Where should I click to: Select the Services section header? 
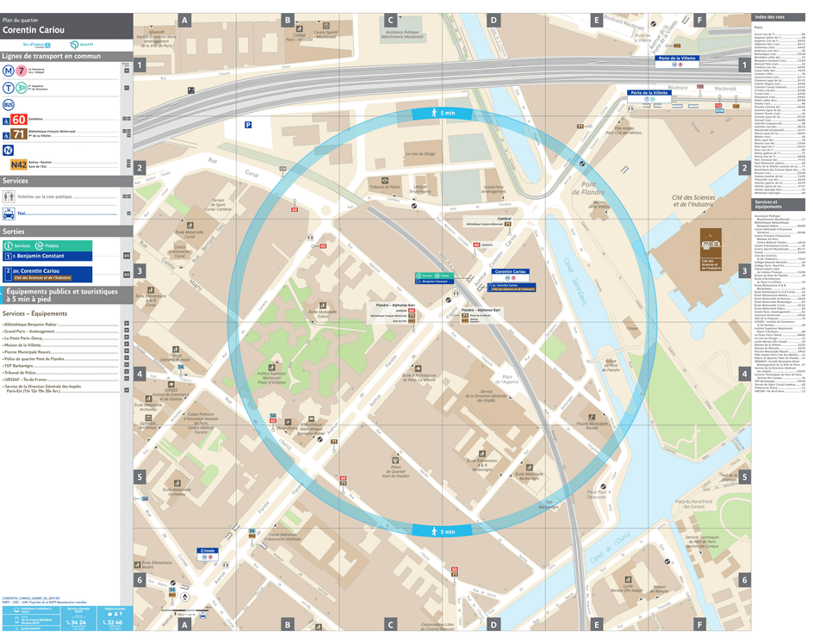point(14,182)
